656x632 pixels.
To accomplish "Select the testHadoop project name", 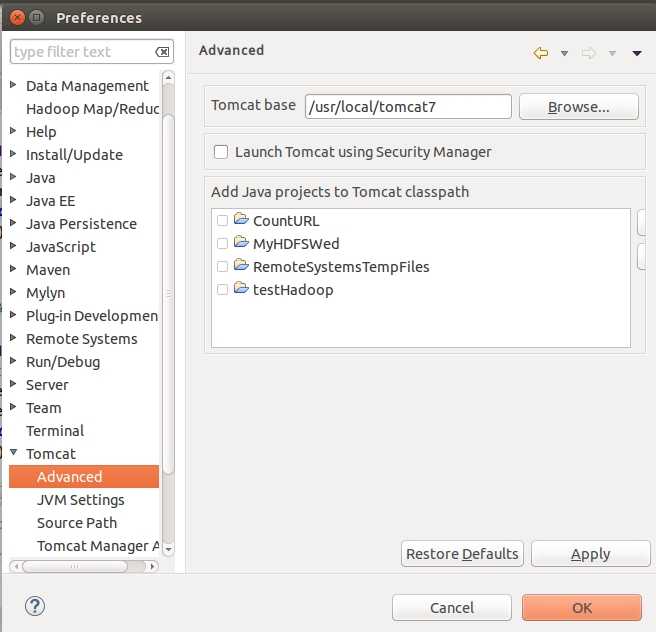I will [293, 290].
